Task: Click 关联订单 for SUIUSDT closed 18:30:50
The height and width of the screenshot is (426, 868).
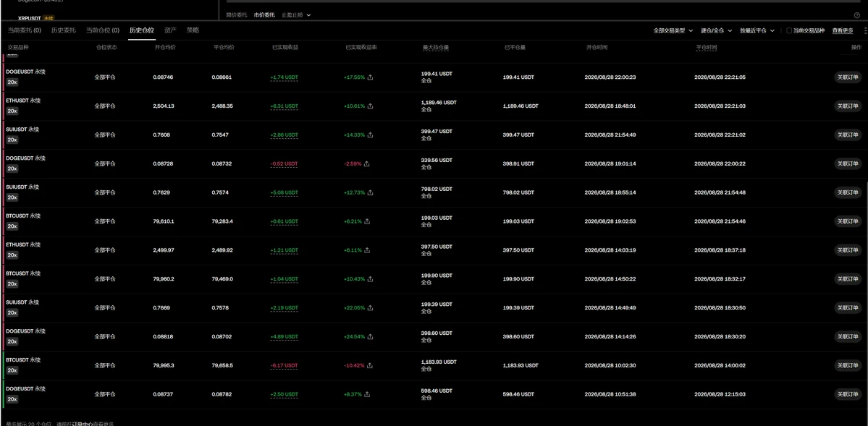Action: tap(848, 307)
